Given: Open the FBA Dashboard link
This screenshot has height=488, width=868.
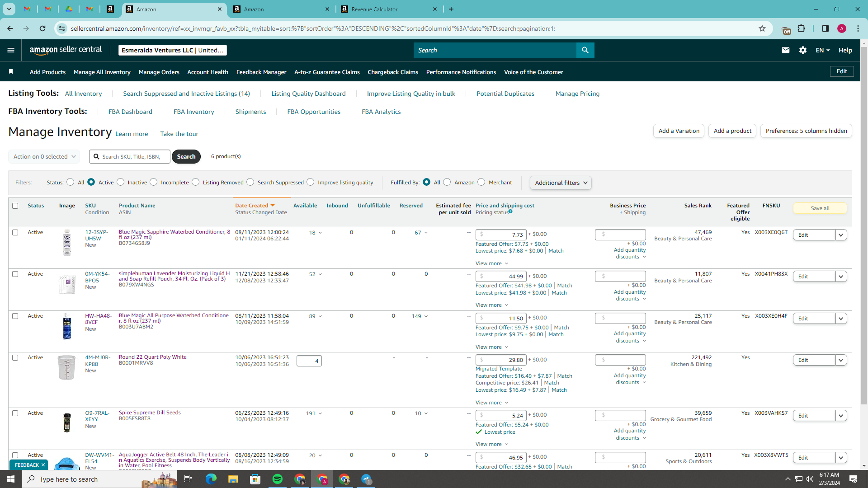Looking at the screenshot, I should pos(130,112).
